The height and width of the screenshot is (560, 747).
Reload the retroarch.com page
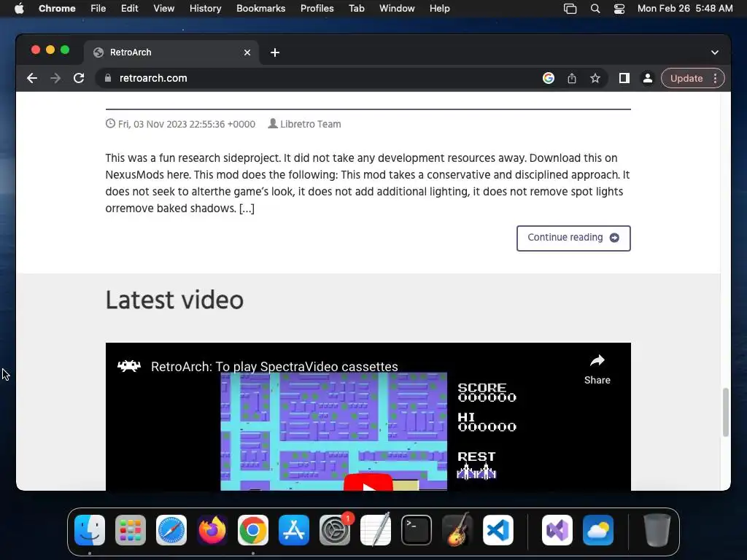(79, 78)
